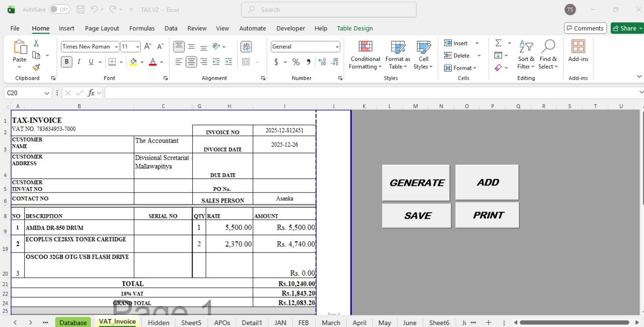Apply yellow Fill Color
The height and width of the screenshot is (327, 644).
pyautogui.click(x=133, y=62)
